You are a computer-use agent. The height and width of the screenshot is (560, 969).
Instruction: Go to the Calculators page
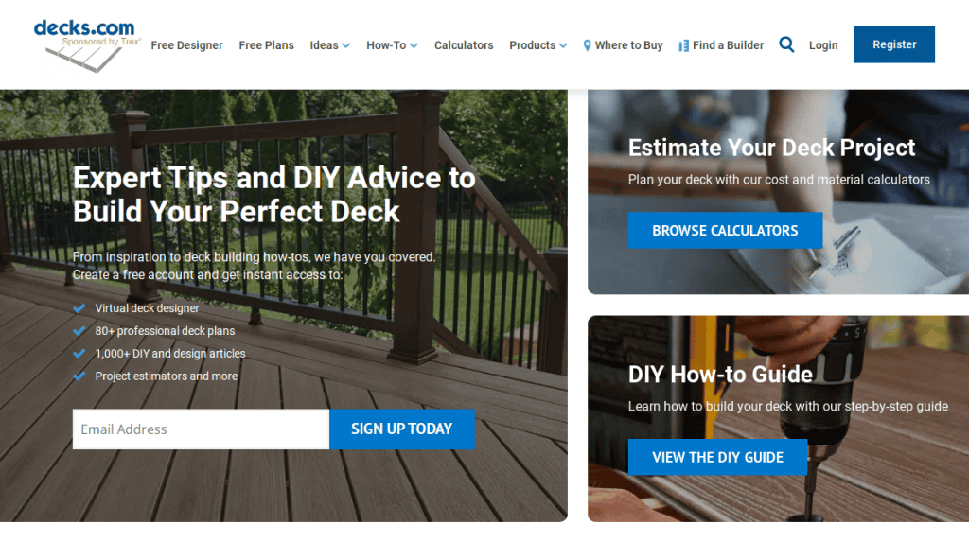[x=464, y=45]
